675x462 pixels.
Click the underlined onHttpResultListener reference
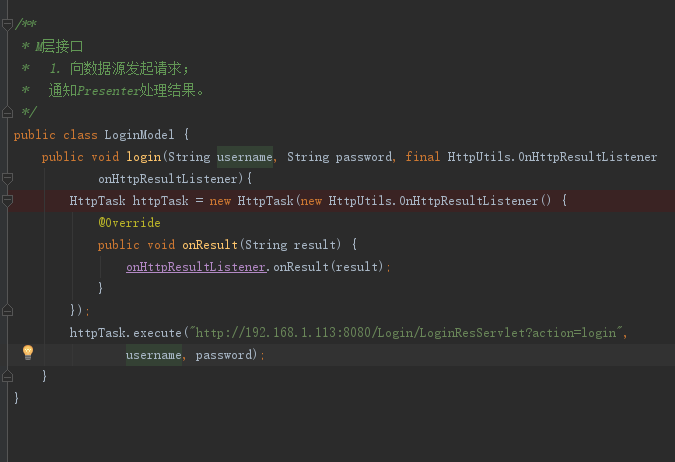[196, 267]
